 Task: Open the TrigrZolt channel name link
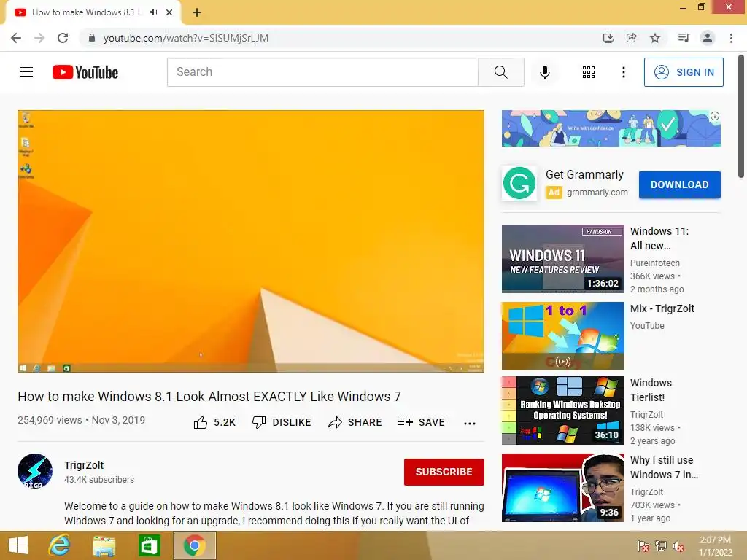pyautogui.click(x=84, y=465)
